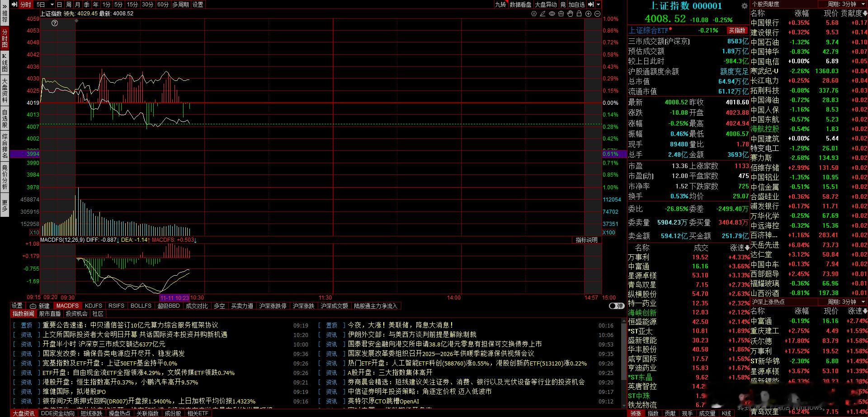Open chart settings gear icon
Viewport: 868px width, 417px height.
pyautogui.click(x=534, y=14)
